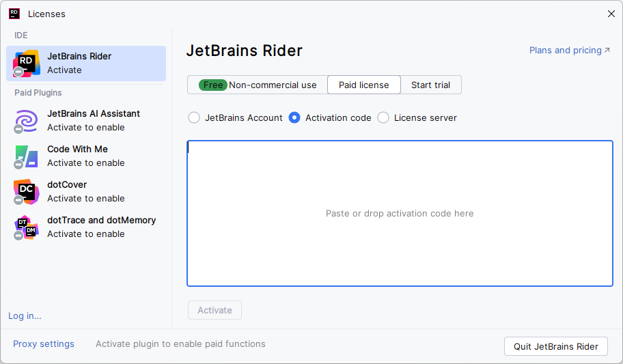The image size is (623, 364).
Task: Open the Start trial tab
Action: tap(430, 85)
